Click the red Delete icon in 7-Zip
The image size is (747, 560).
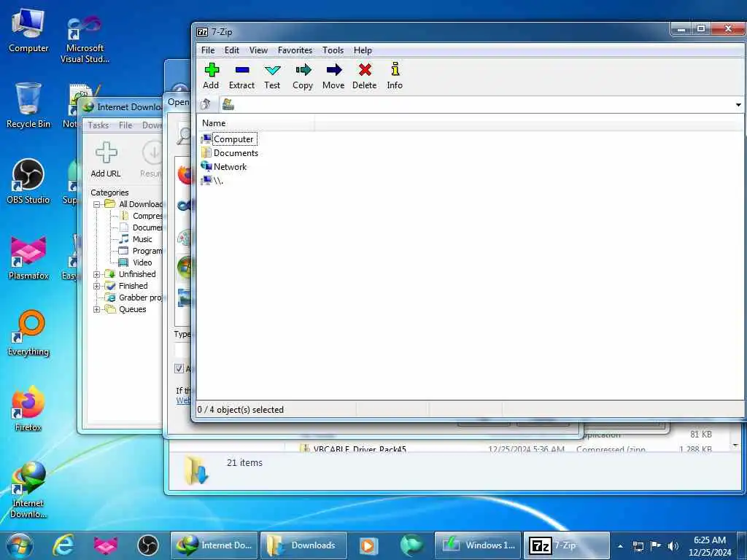[x=365, y=76]
